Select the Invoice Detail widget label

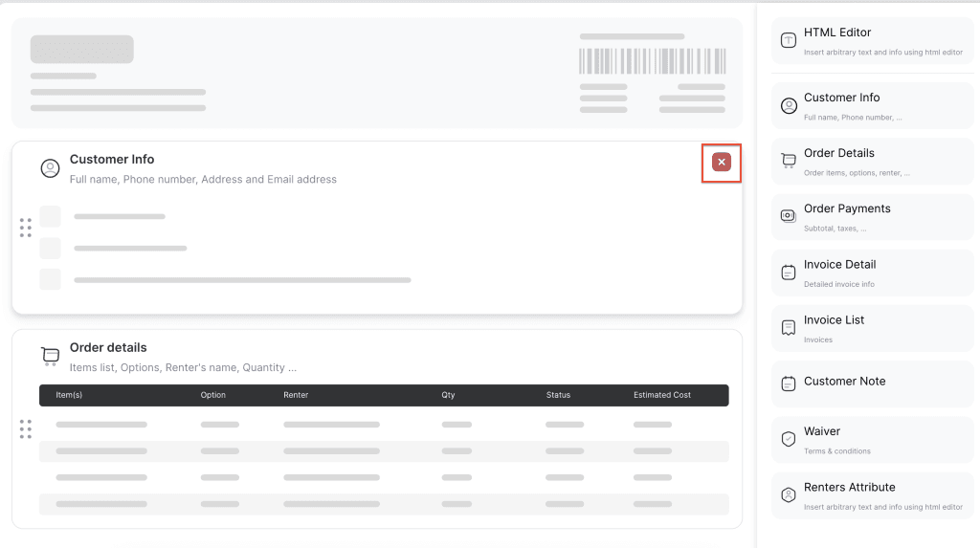click(x=839, y=265)
